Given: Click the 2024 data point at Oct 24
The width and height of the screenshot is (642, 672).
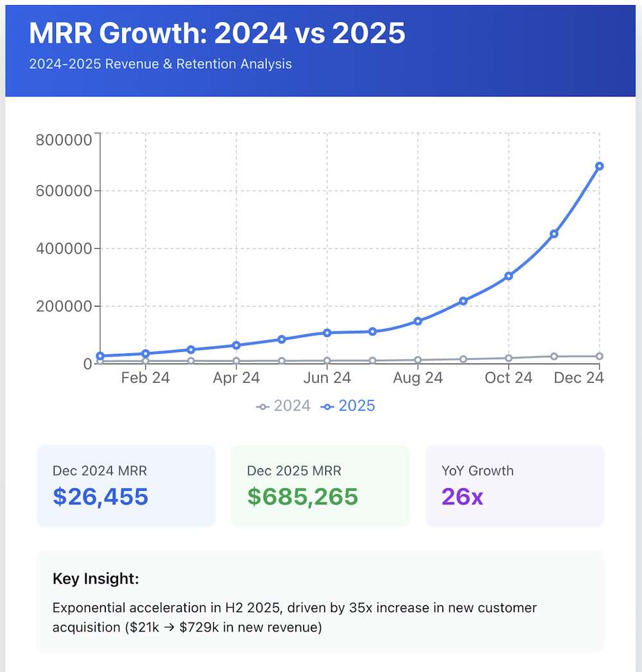Looking at the screenshot, I should [508, 358].
